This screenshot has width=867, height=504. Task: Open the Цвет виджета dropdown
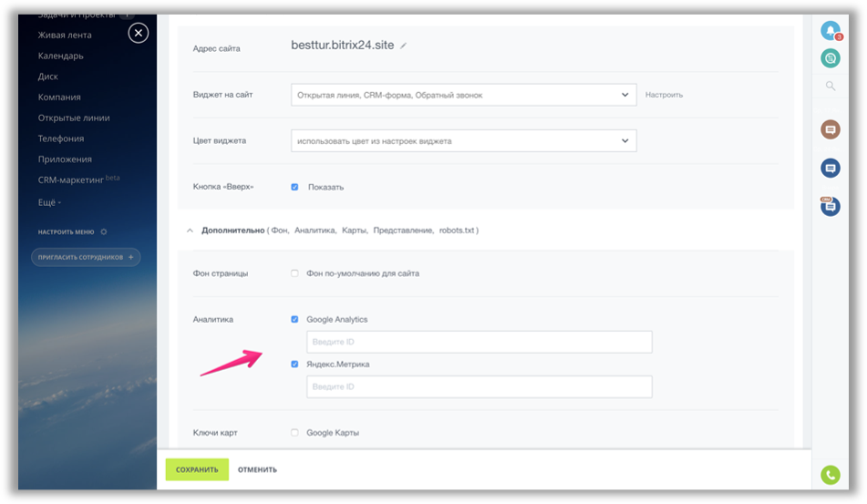(463, 141)
